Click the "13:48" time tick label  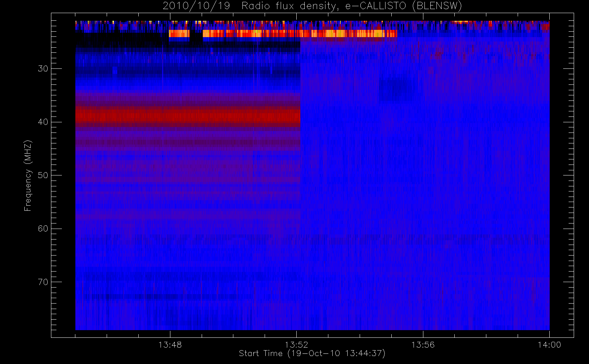[170, 345]
